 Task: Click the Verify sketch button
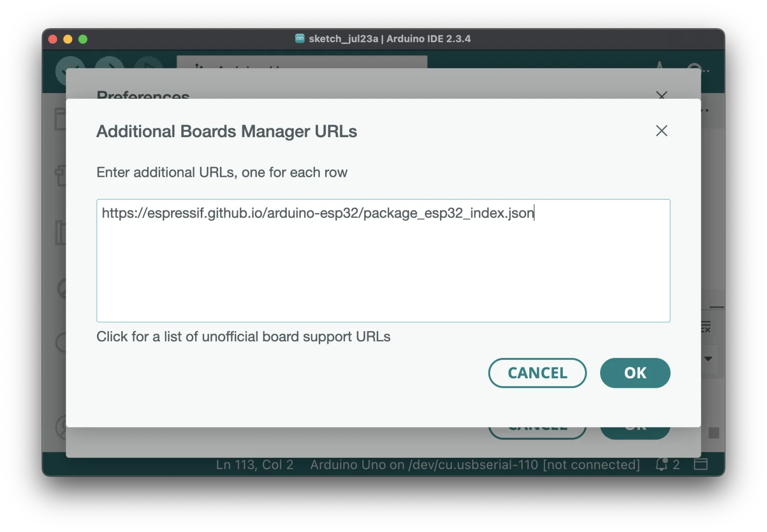tap(70, 62)
